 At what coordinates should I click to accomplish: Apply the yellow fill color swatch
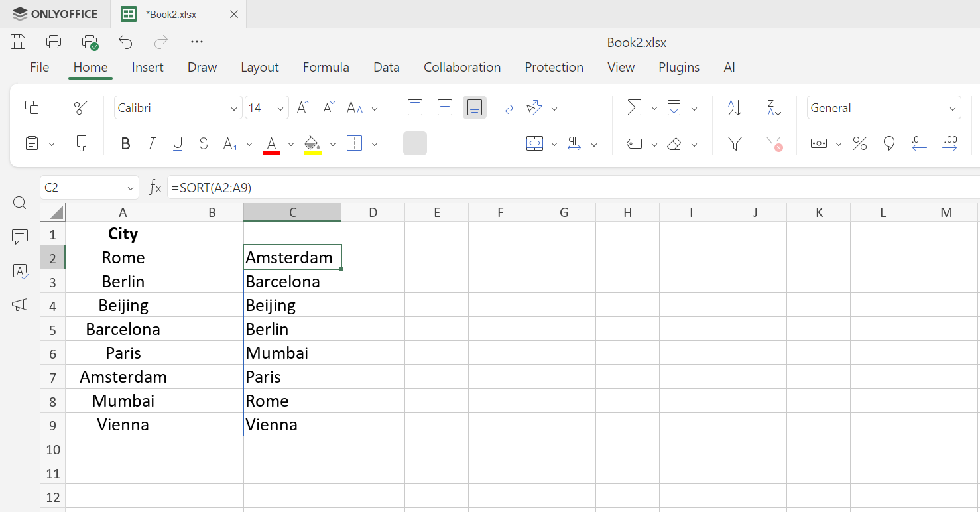click(x=313, y=144)
